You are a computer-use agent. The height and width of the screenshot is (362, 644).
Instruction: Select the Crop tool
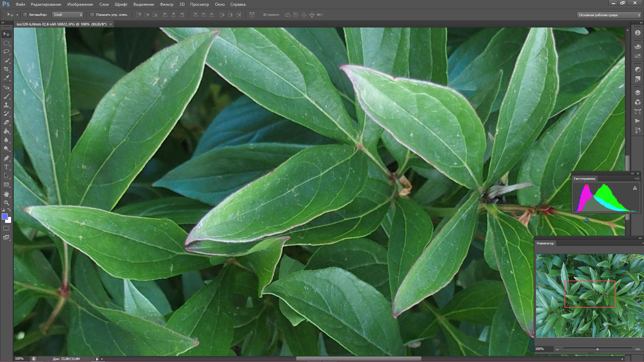click(6, 69)
